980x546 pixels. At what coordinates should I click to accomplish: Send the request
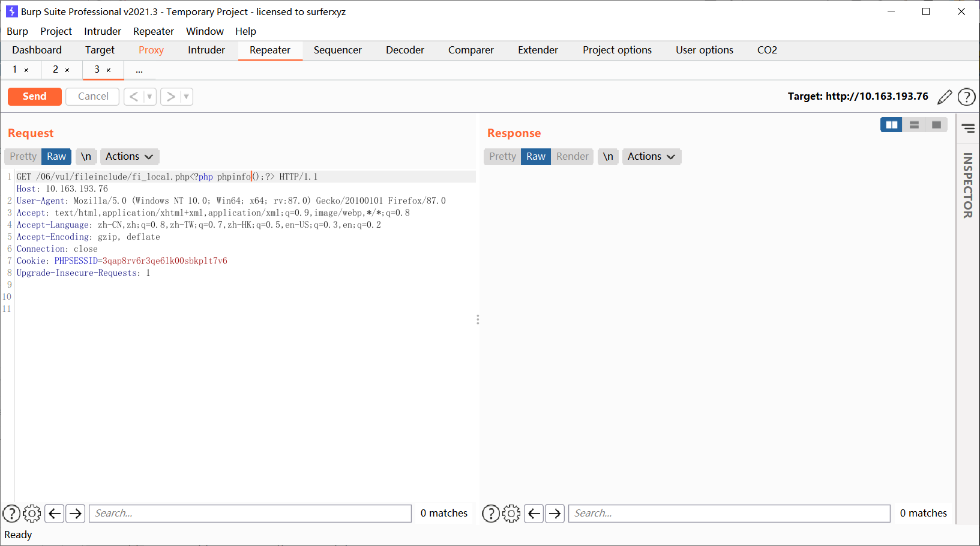(34, 97)
